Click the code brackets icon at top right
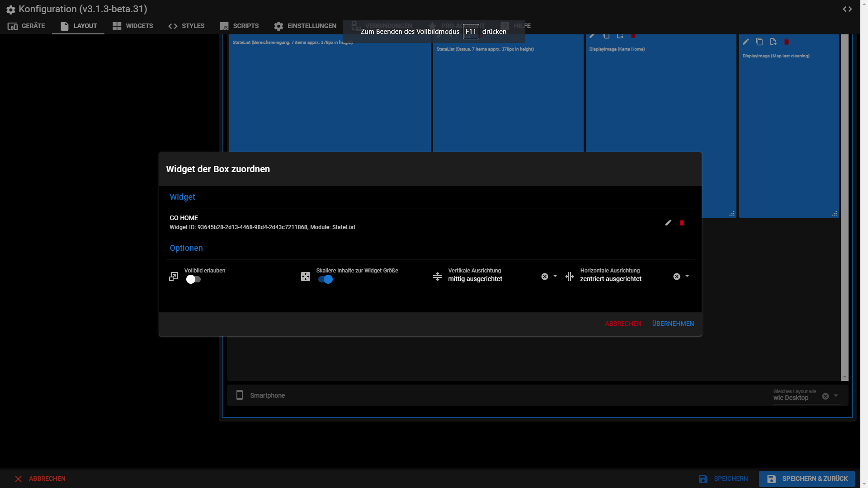Viewport: 868px width, 488px height. [x=847, y=9]
